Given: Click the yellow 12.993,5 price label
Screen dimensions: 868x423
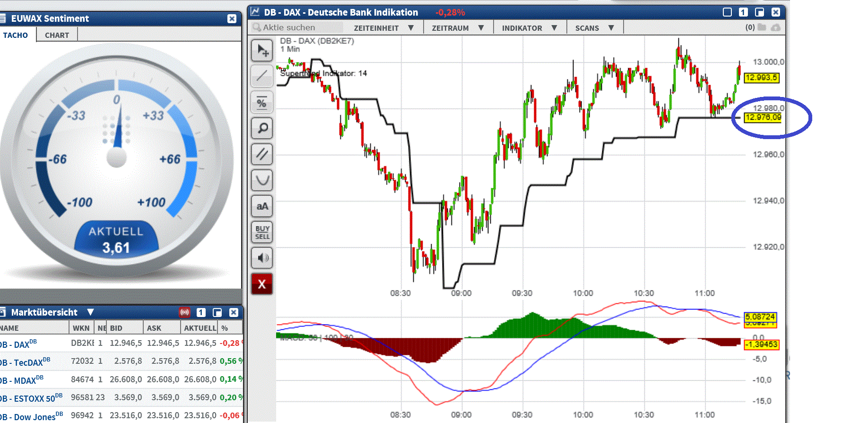Looking at the screenshot, I should (761, 78).
